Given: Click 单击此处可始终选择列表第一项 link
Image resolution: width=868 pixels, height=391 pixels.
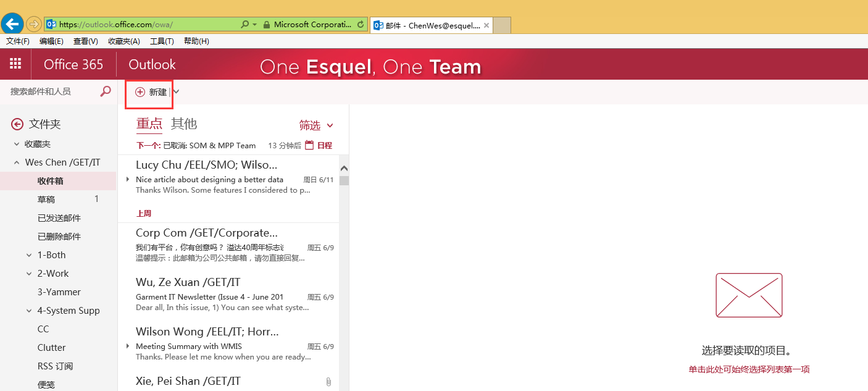Looking at the screenshot, I should coord(749,369).
